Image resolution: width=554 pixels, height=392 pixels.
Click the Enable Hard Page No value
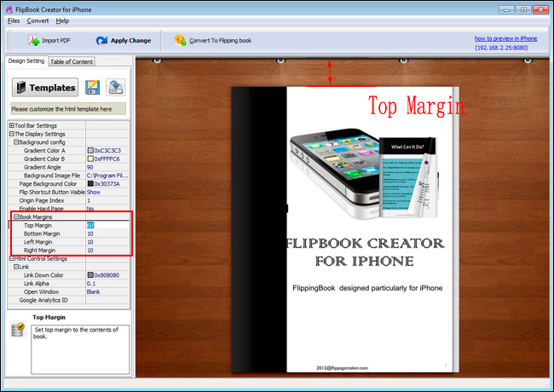90,209
